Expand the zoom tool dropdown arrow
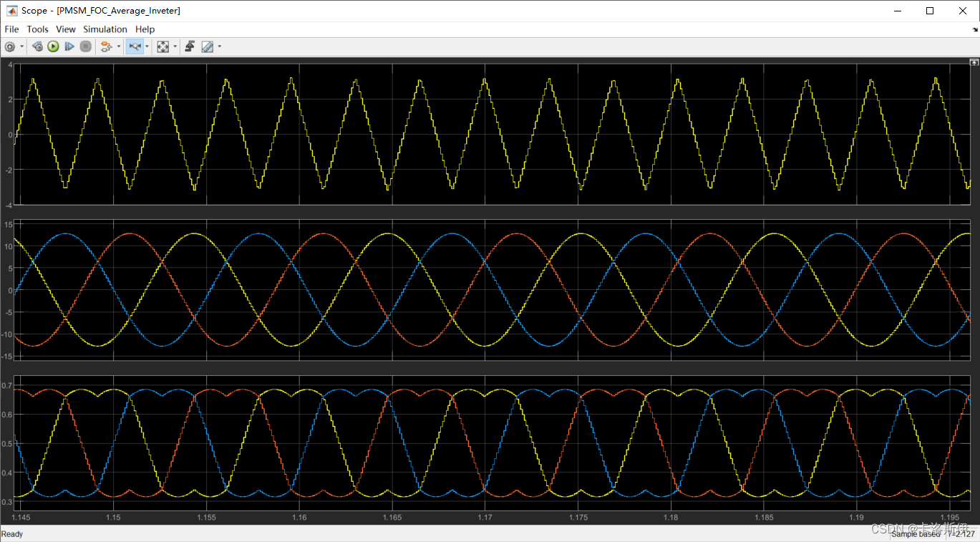This screenshot has height=542, width=980. [x=147, y=47]
